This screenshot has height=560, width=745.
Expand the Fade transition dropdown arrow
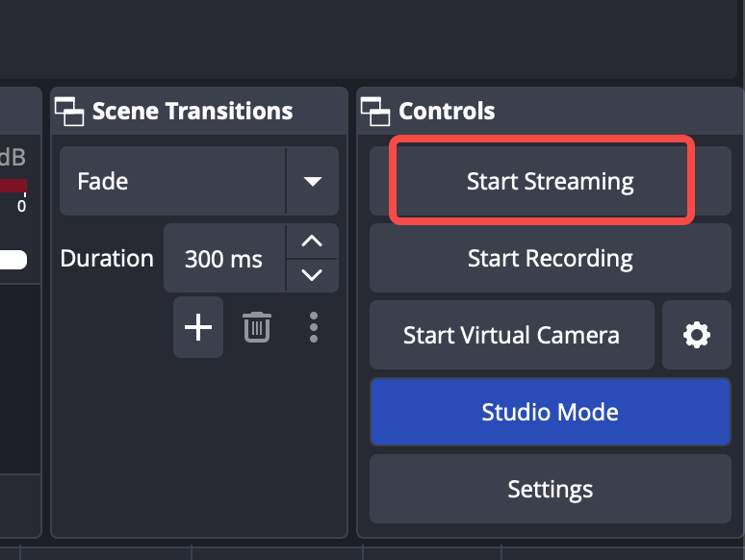coord(313,181)
